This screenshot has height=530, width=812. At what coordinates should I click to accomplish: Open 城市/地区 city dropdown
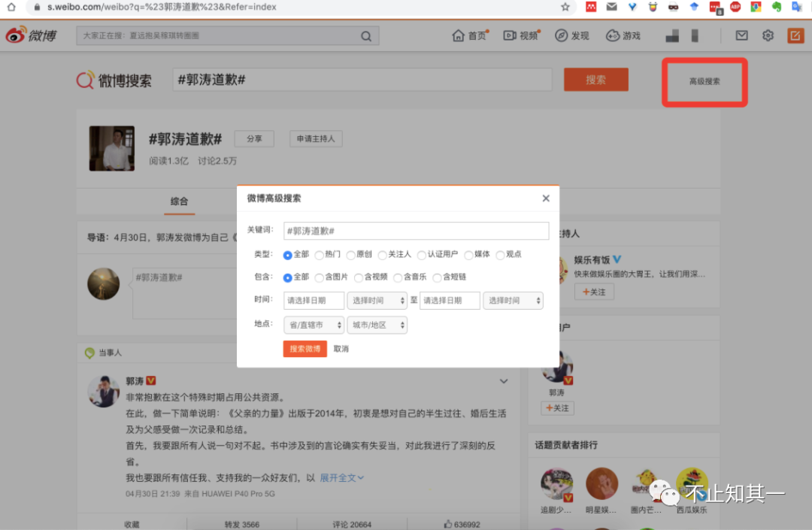(x=377, y=325)
